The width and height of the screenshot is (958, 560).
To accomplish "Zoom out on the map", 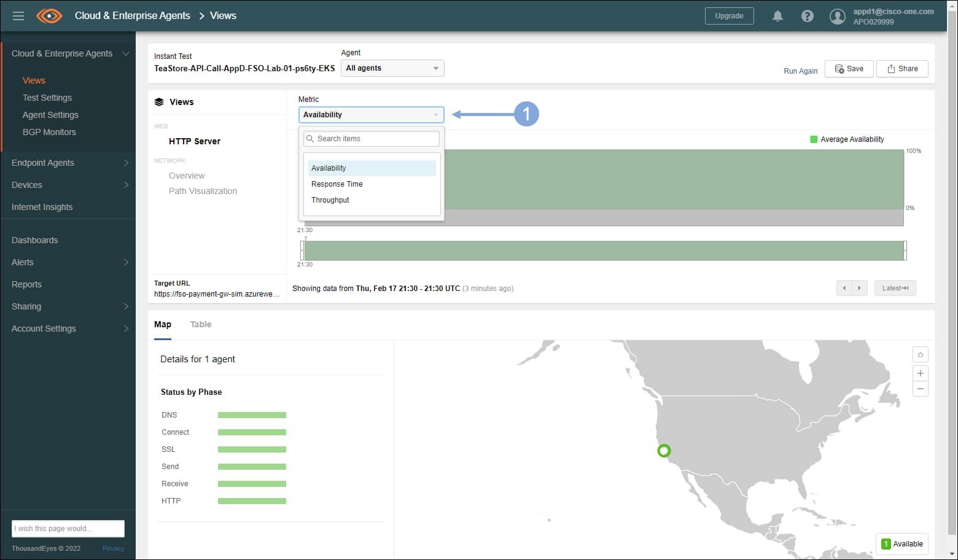I will tap(920, 389).
